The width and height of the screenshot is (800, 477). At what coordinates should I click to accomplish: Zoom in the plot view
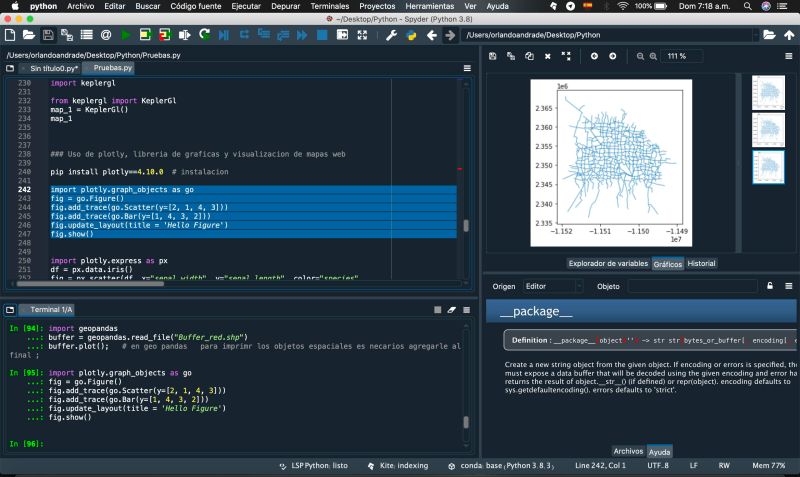pyautogui.click(x=653, y=56)
